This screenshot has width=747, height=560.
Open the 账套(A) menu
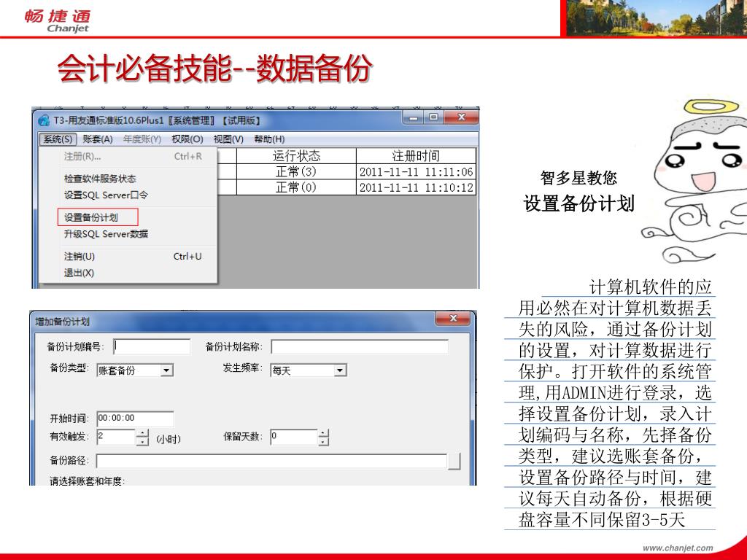click(x=98, y=139)
